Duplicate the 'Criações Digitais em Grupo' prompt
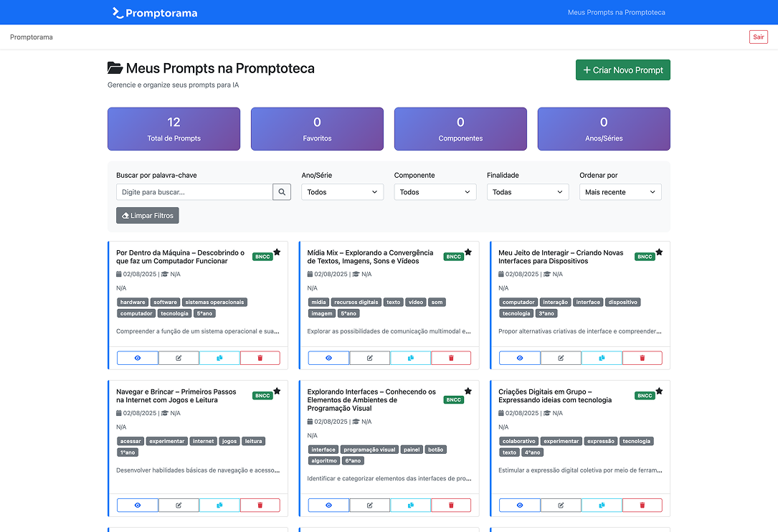Screen dimensions: 778x532 (x=602, y=505)
